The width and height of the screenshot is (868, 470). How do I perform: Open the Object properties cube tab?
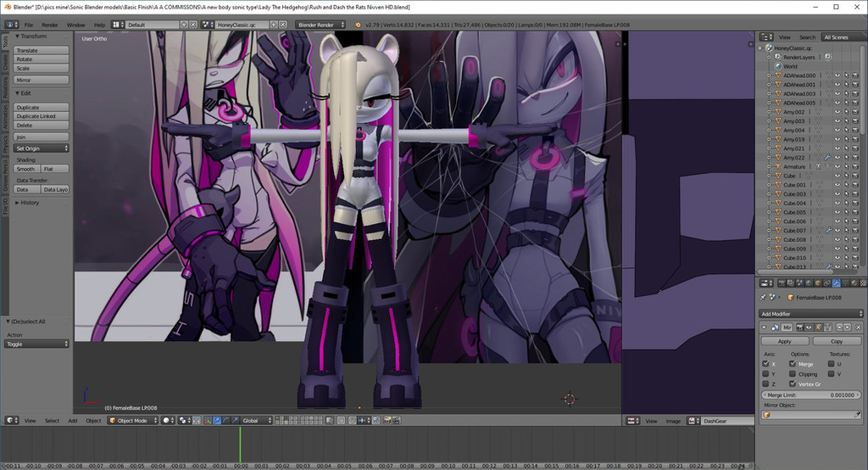coord(818,283)
